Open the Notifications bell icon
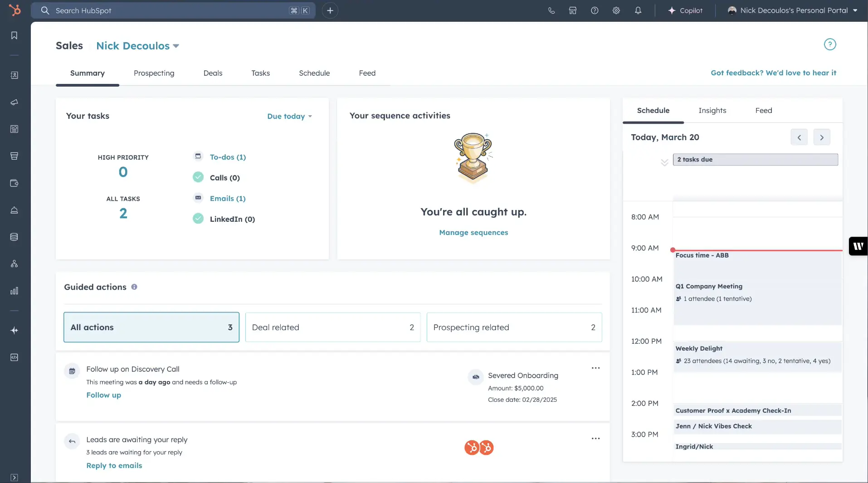This screenshot has width=868, height=483. [638, 10]
